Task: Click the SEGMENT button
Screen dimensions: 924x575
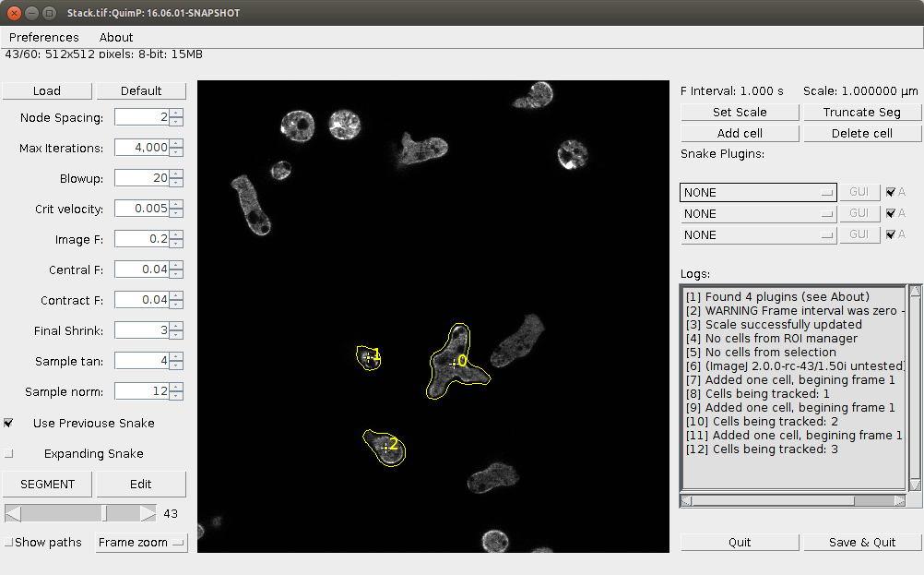Action: click(x=47, y=484)
